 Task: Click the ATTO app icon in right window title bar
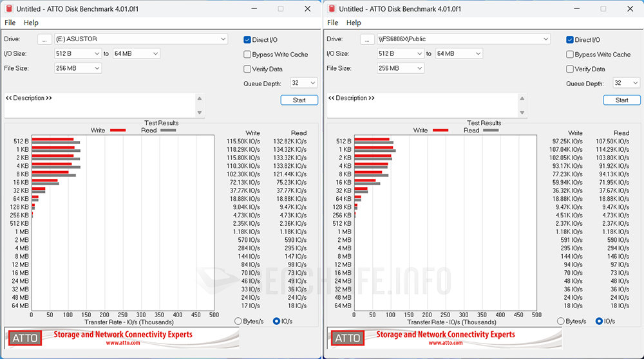[331, 8]
